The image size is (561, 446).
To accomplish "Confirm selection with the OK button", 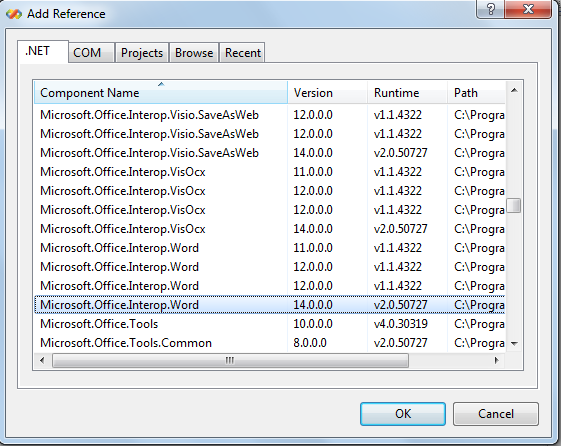I will 403,414.
